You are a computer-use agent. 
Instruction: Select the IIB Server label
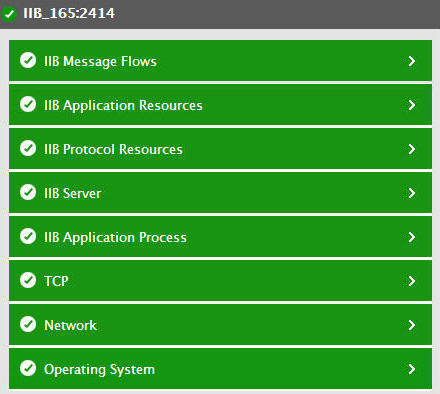coord(73,193)
